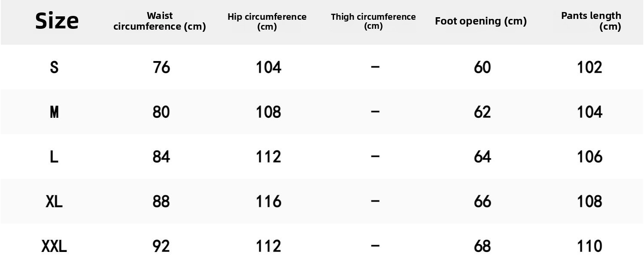This screenshot has height=270, width=644.
Task: Click the XXL size row label
Action: [54, 246]
